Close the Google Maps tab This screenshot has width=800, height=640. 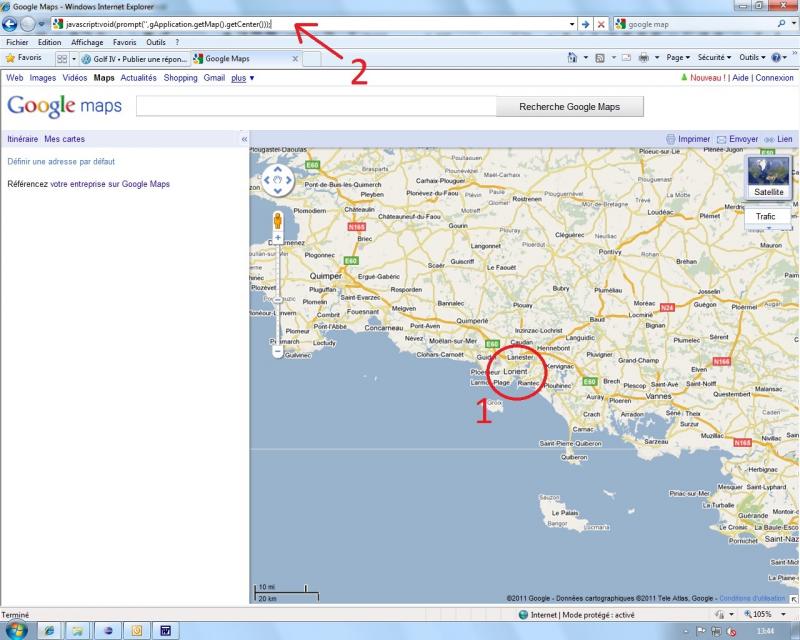coord(295,59)
